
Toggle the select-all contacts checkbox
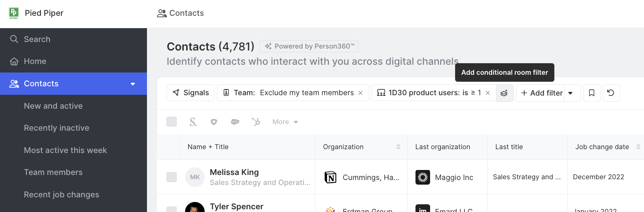point(172,122)
